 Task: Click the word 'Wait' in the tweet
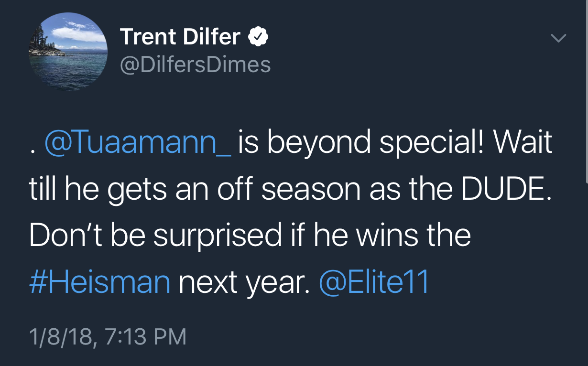[x=524, y=142]
